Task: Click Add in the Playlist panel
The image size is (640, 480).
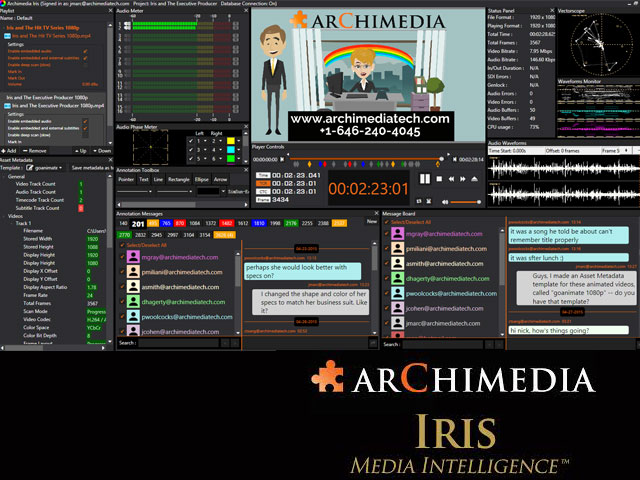Action: [x=9, y=151]
